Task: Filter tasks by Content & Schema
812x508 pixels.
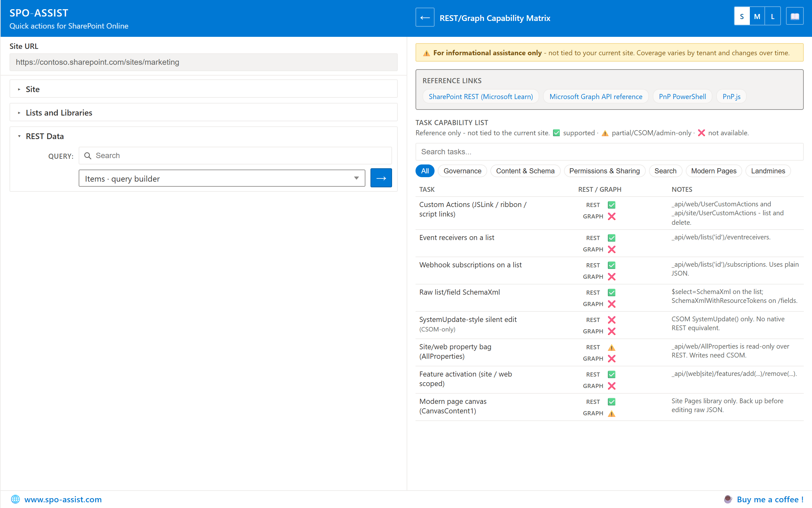Action: (525, 171)
